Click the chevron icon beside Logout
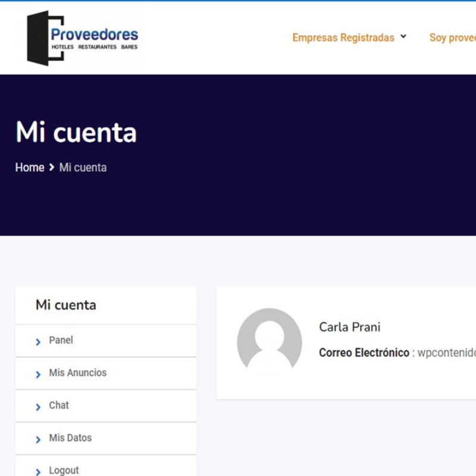Screen dimensions: 476x476 (x=38, y=472)
